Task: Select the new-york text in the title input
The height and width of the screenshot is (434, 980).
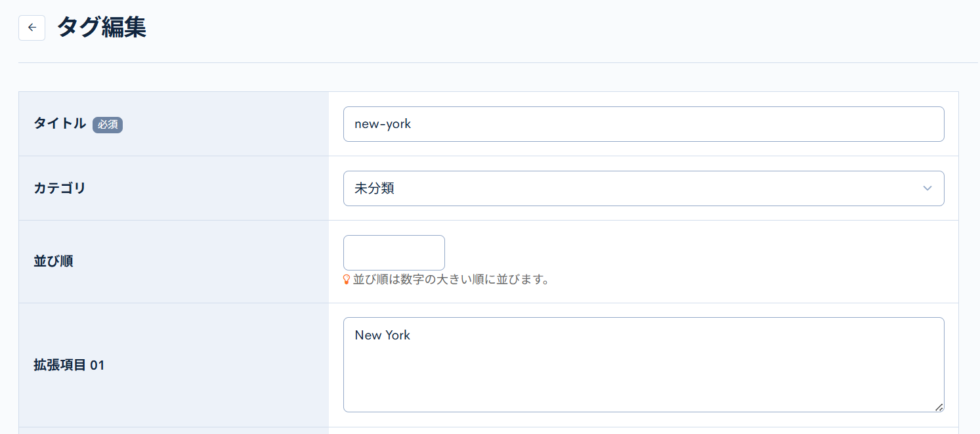Action: pyautogui.click(x=382, y=124)
